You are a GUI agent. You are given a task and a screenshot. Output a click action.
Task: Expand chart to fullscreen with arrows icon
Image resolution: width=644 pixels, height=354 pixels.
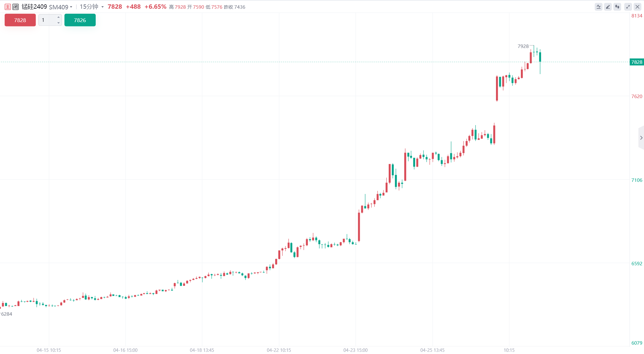point(628,7)
